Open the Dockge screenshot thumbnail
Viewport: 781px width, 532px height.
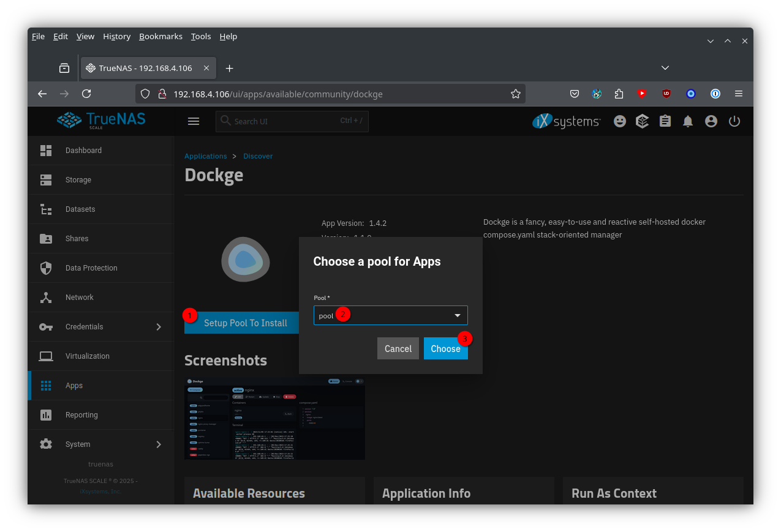click(274, 419)
